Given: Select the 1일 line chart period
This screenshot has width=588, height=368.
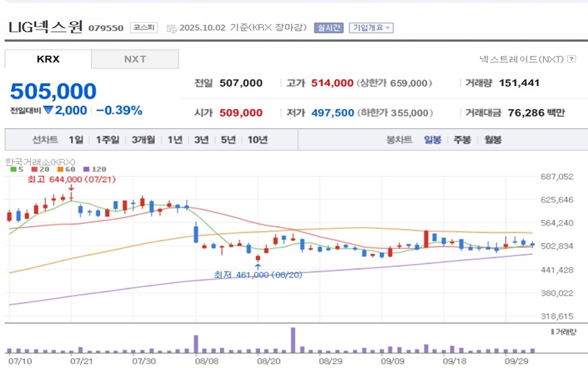Looking at the screenshot, I should (76, 140).
